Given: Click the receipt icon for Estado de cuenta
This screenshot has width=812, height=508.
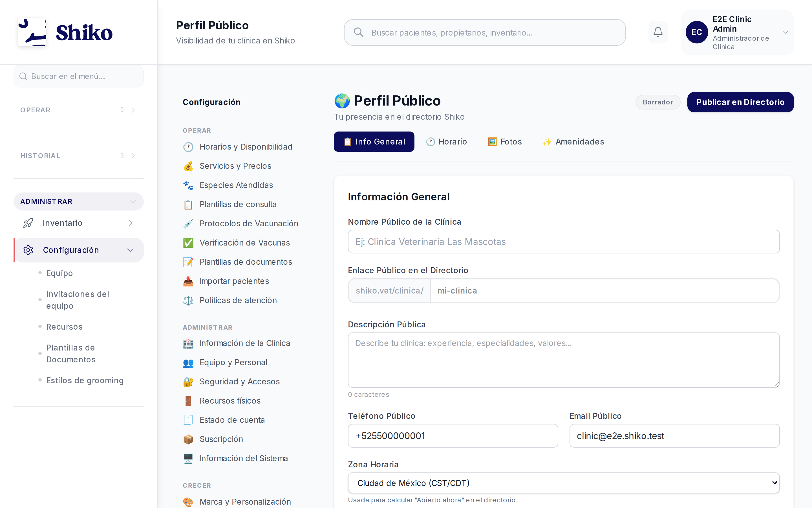Looking at the screenshot, I should [x=188, y=420].
